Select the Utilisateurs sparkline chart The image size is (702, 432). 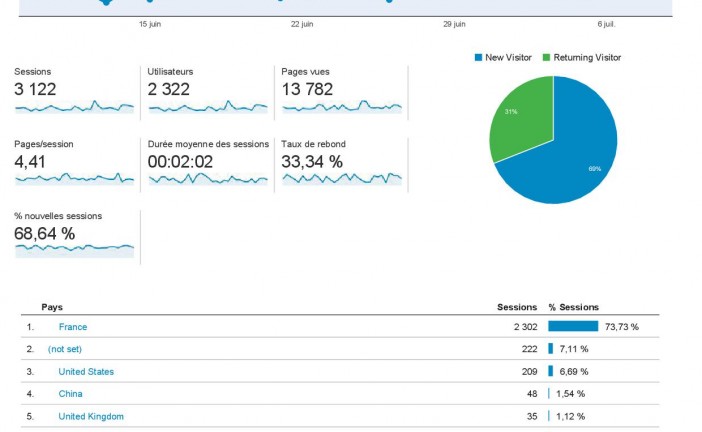[x=207, y=106]
